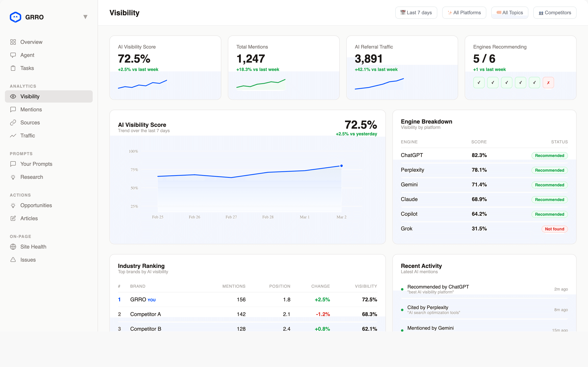Toggle the fifth engine checkmark in Engines Recommending
The height and width of the screenshot is (367, 588).
point(535,83)
